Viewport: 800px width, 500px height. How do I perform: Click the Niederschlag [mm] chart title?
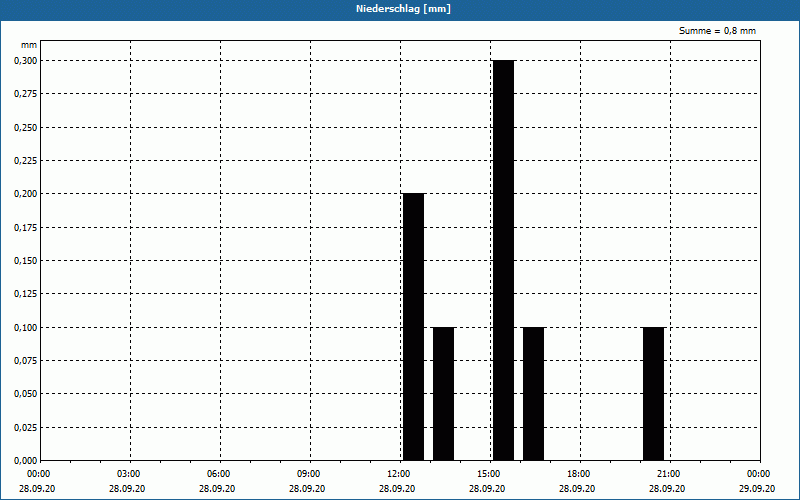coord(403,9)
